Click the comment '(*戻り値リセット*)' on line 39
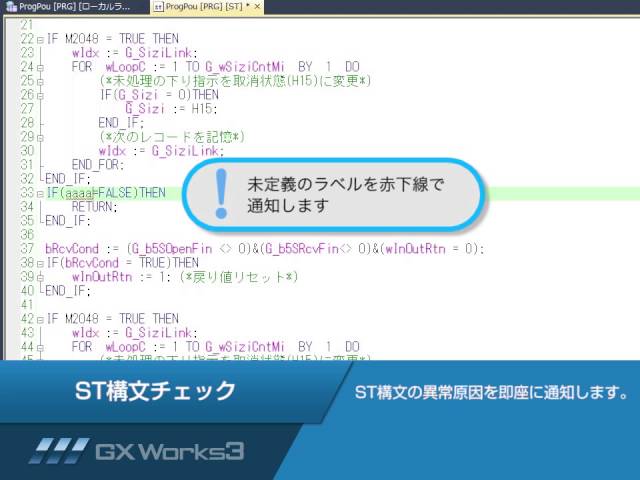This screenshot has width=640, height=480. point(239,277)
